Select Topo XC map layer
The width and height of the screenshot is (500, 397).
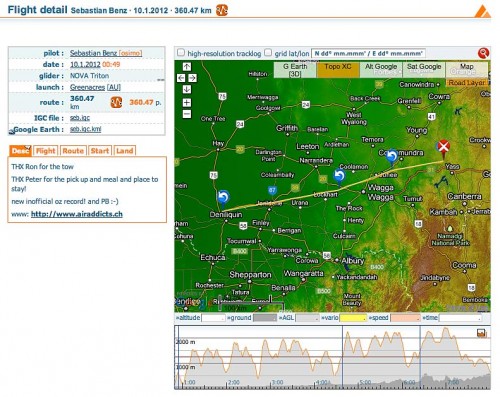coord(338,70)
